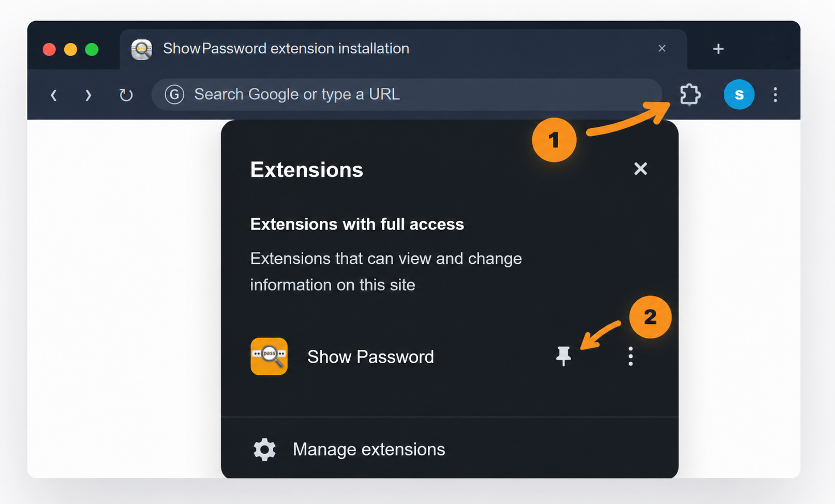Close the ShowPassword extension installation tab
The image size is (835, 504).
[x=662, y=48]
